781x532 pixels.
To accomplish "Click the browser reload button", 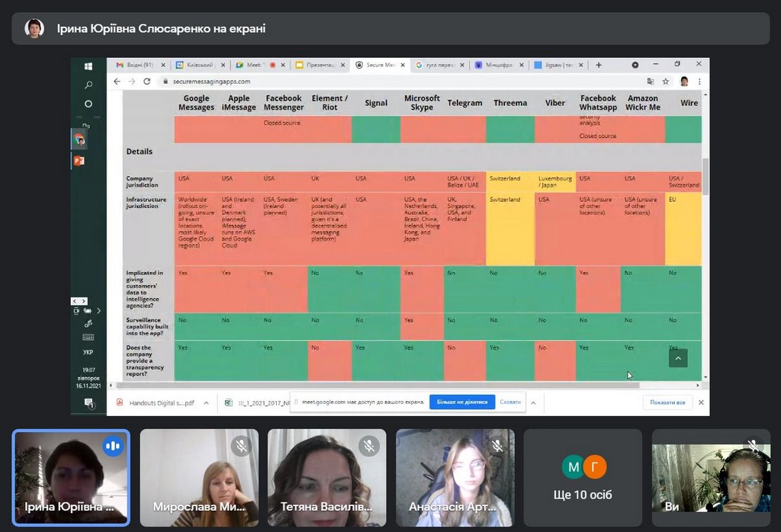I will click(146, 81).
